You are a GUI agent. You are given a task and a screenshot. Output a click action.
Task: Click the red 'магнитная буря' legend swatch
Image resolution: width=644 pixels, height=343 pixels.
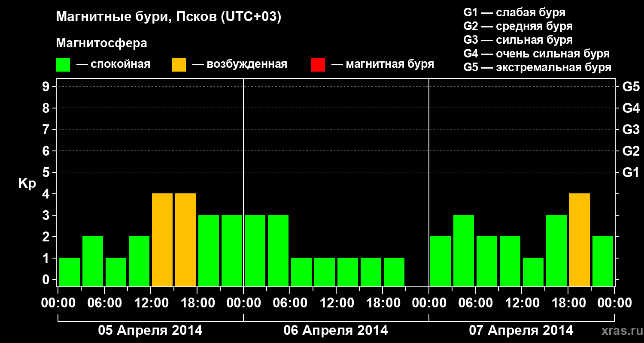point(318,65)
